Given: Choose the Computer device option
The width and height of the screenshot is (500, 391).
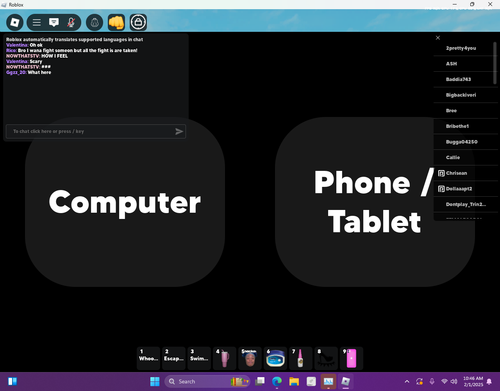Looking at the screenshot, I should pos(125,202).
